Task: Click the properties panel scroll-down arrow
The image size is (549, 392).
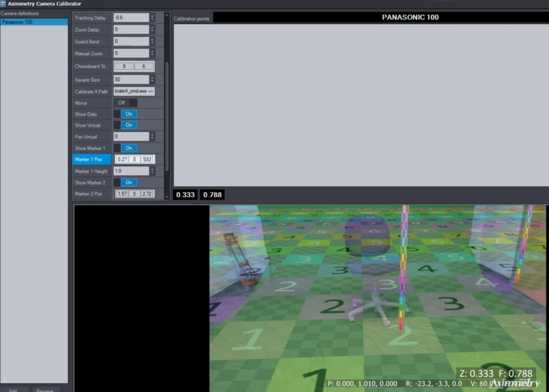Action: [x=167, y=197]
